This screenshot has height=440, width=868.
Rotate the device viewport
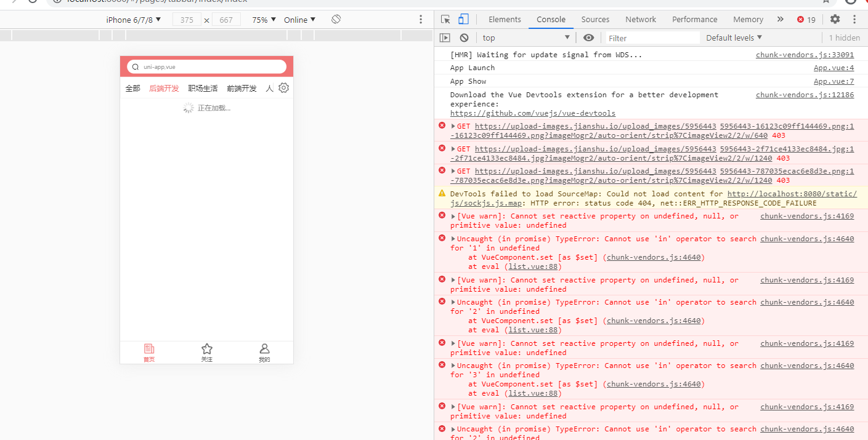point(336,20)
